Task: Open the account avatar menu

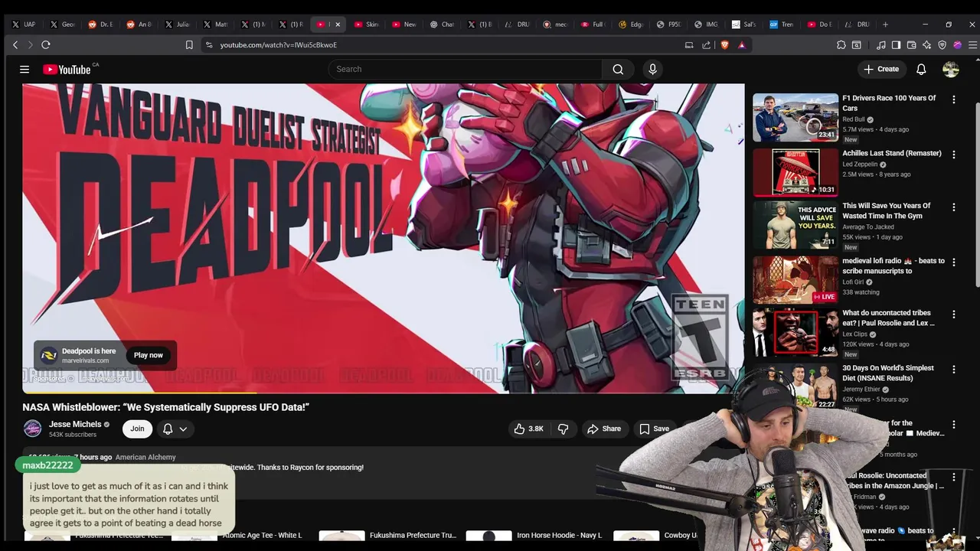Action: 951,70
